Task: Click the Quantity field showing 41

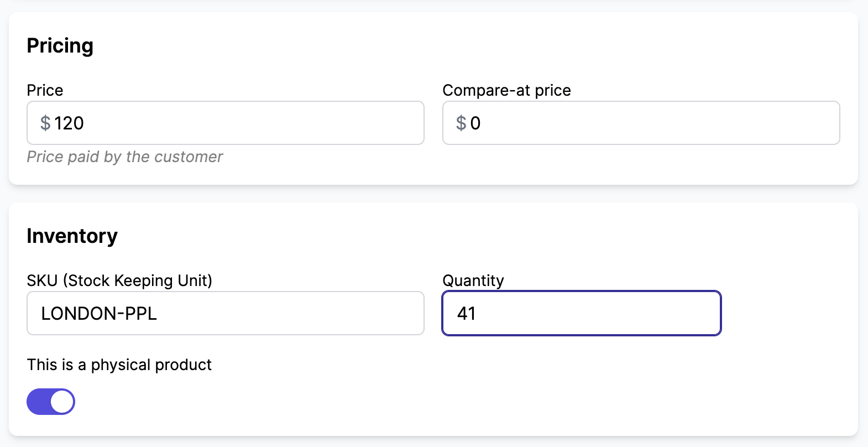Action: pyautogui.click(x=581, y=313)
